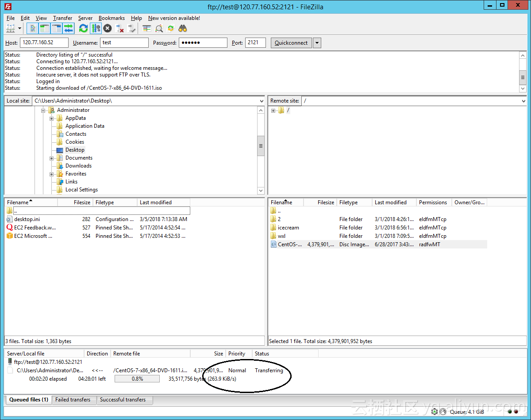
Task: Select EC2 Microsoft shortcut file
Action: (97, 236)
